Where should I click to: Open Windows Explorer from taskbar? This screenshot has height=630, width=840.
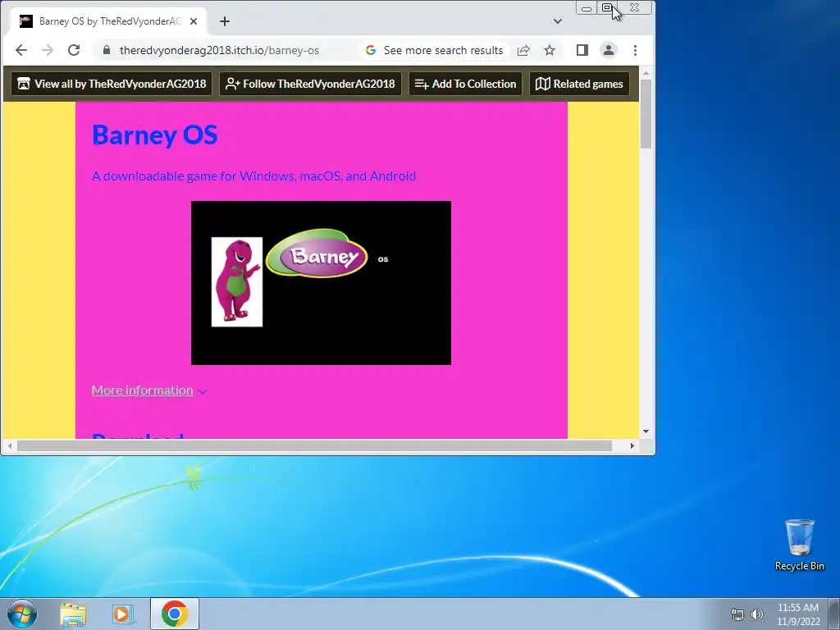pos(73,614)
